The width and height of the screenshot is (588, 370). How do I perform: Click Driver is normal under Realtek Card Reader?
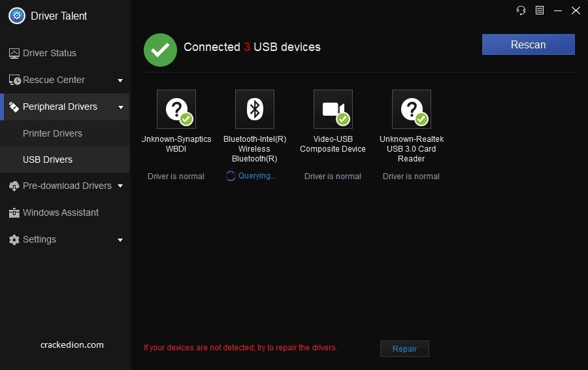coord(411,177)
